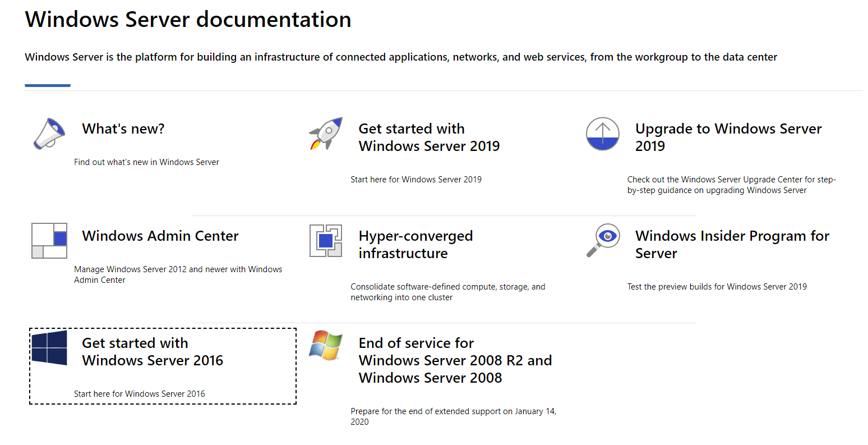868x445 pixels.
Task: Click 'Find out what's new in Windows Server'
Action: point(146,162)
